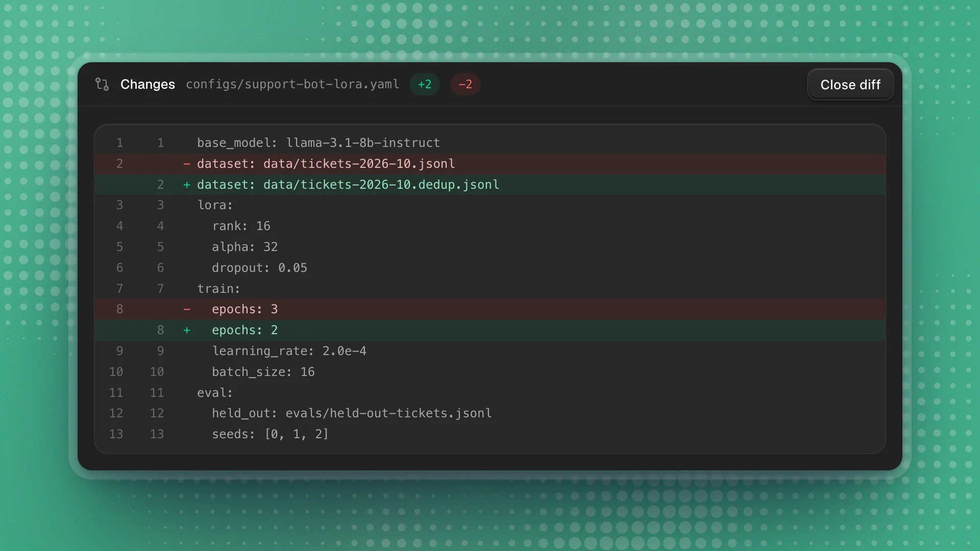The width and height of the screenshot is (980, 551).
Task: Click the configs/support-bot-lora.yaml file path
Action: pyautogui.click(x=292, y=84)
